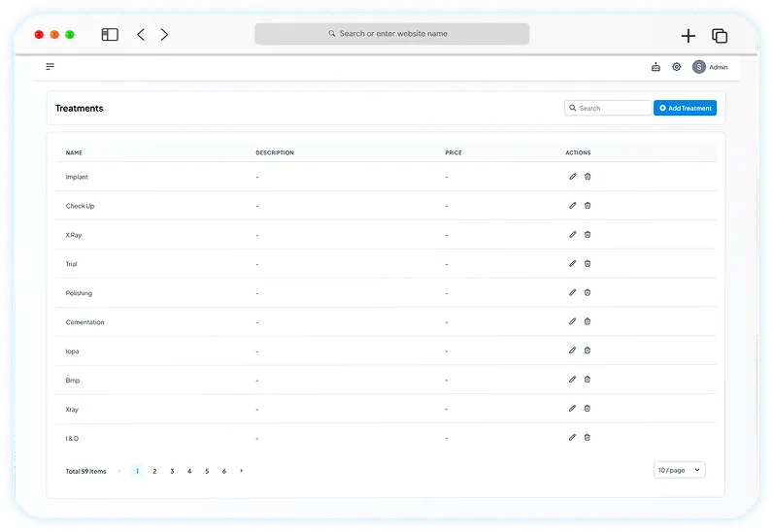Delete the Bmp treatment

click(x=588, y=380)
